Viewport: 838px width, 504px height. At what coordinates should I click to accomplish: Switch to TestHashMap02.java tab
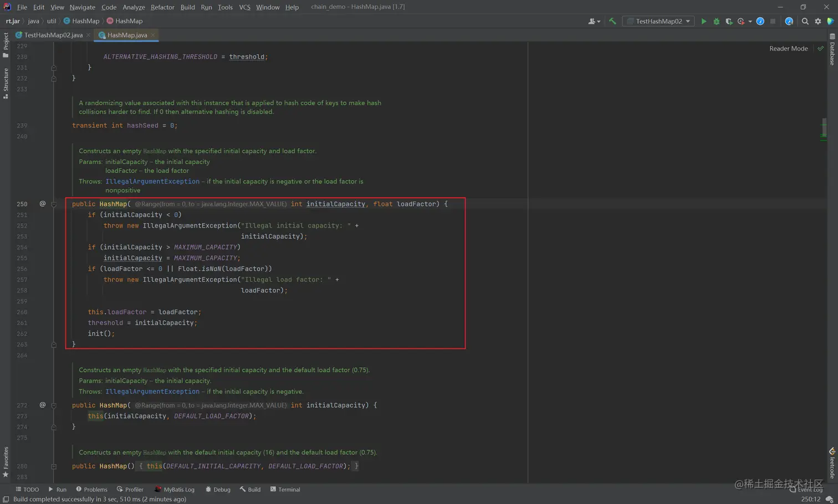pos(53,35)
